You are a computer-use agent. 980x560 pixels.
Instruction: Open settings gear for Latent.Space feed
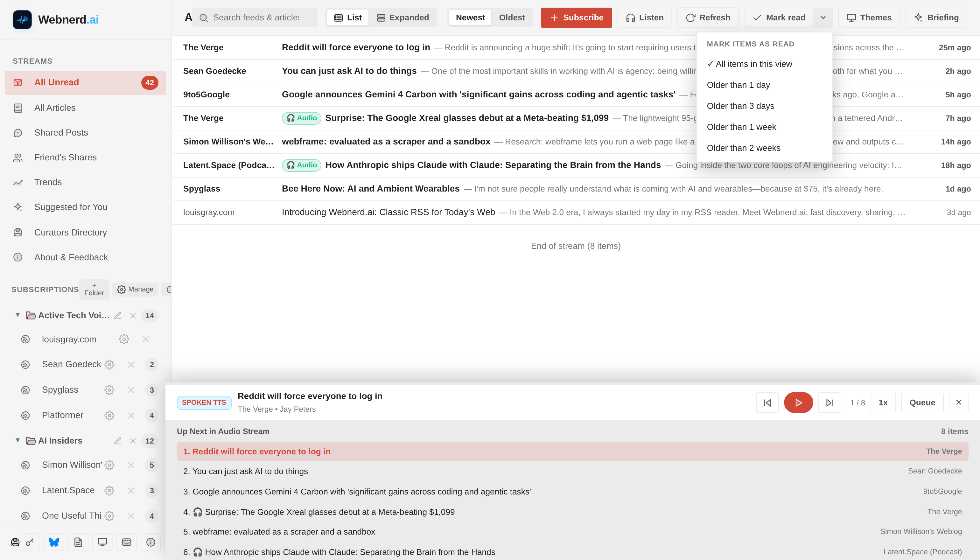[x=109, y=490]
